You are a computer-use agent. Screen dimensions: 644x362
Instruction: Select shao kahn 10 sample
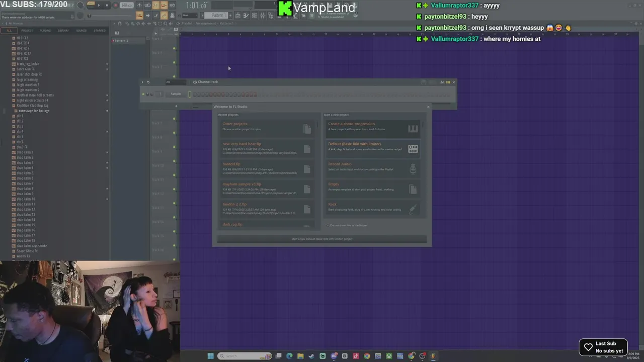point(26,199)
